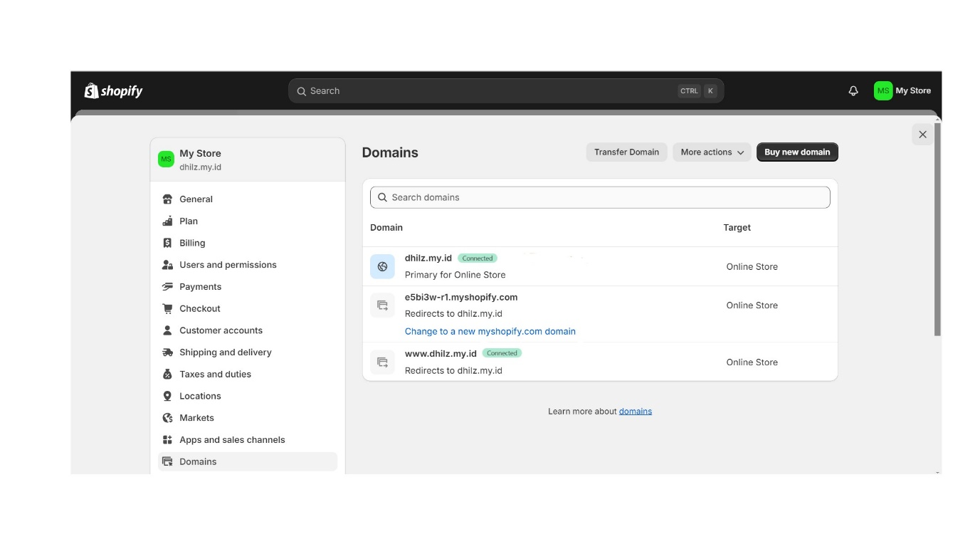The image size is (980, 544).
Task: Focus the Search domains field
Action: 600,197
